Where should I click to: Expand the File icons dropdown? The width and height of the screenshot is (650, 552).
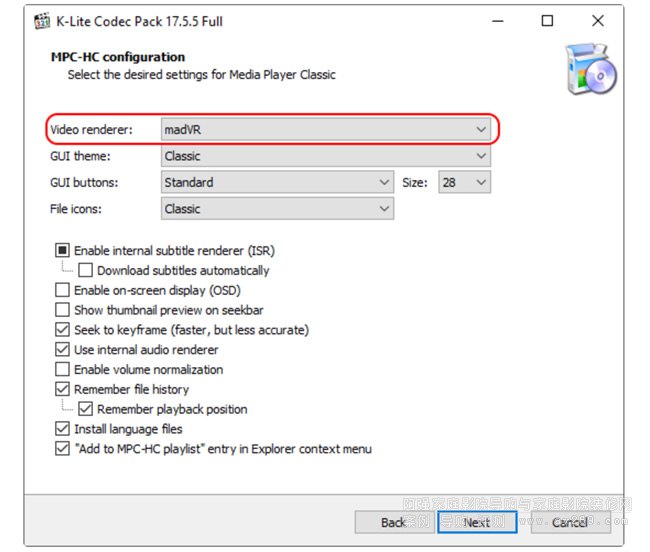[x=277, y=209]
